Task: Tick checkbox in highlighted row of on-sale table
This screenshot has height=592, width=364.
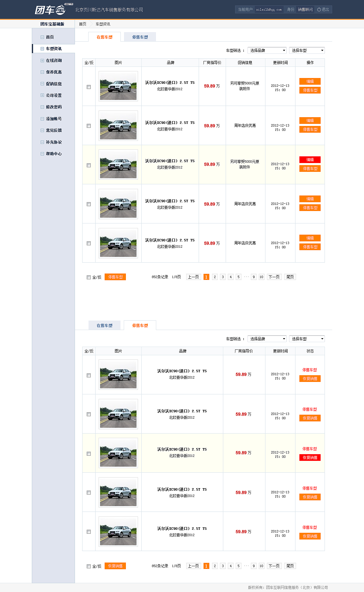Action: [89, 165]
